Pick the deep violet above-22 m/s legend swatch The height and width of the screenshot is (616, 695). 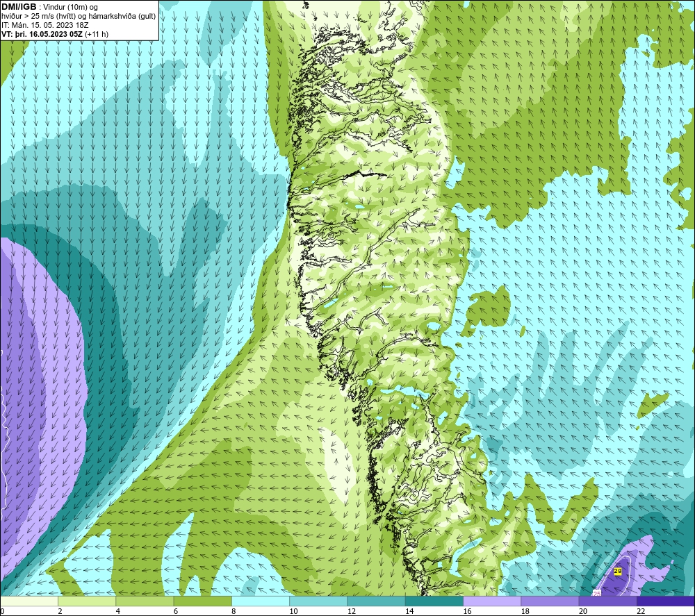click(x=666, y=601)
